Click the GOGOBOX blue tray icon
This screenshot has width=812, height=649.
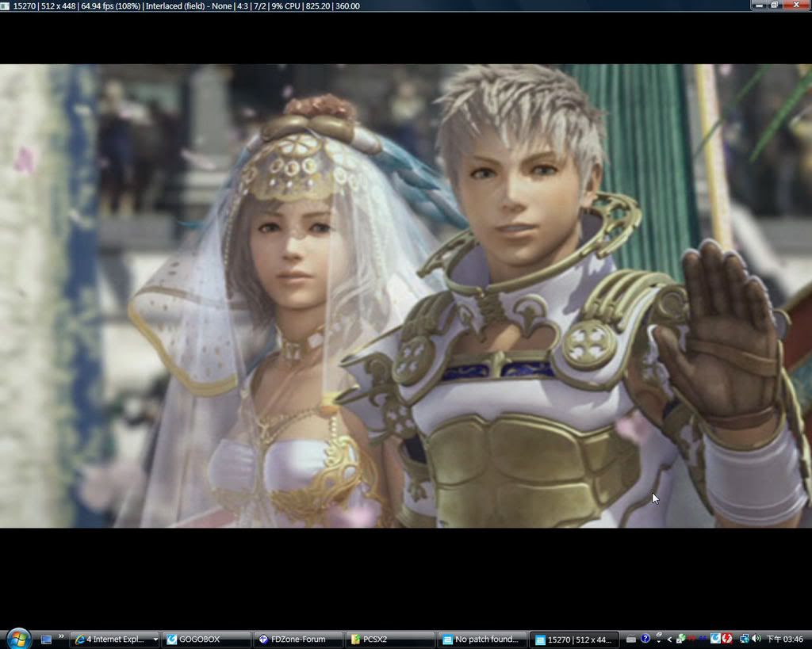715,639
